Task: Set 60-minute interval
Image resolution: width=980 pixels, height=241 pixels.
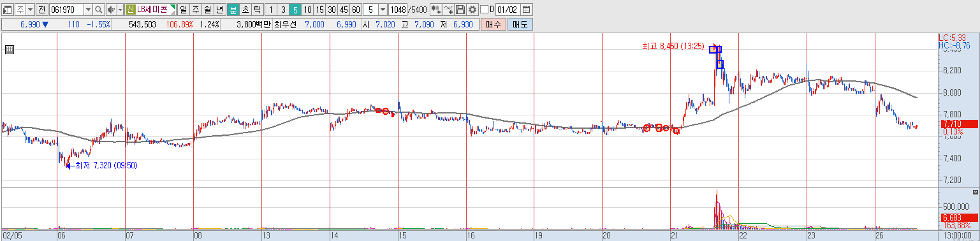Action: click(356, 10)
